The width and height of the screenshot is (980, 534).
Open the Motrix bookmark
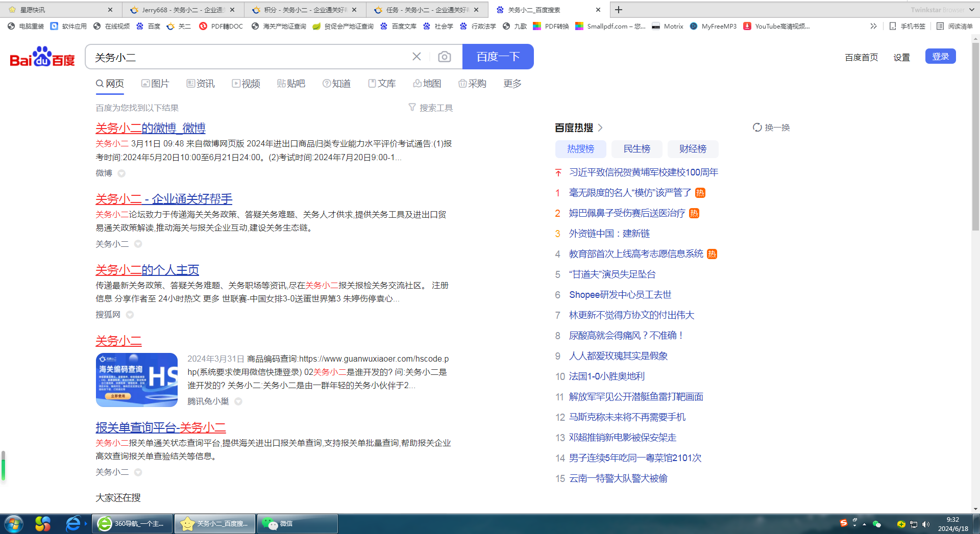point(668,26)
